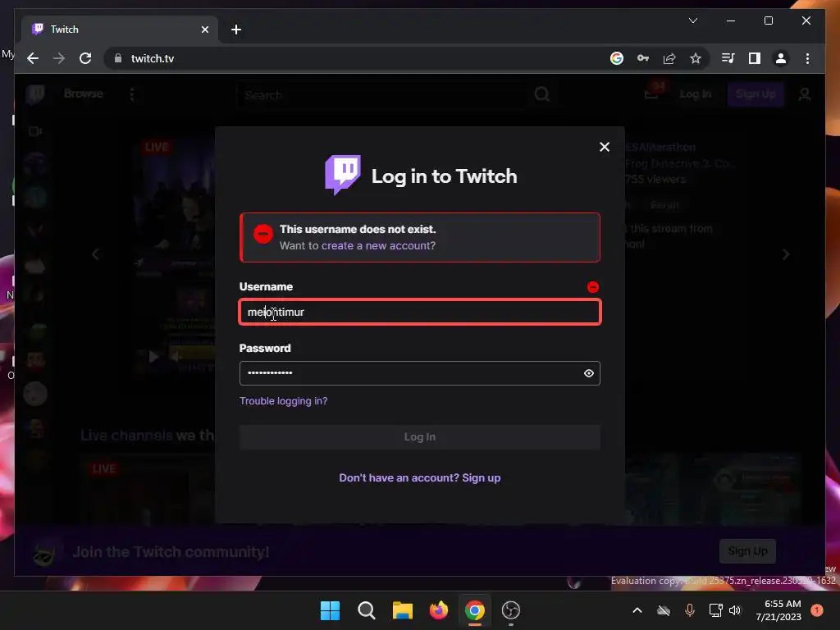Open Chrome's three-dot menu

[x=807, y=58]
